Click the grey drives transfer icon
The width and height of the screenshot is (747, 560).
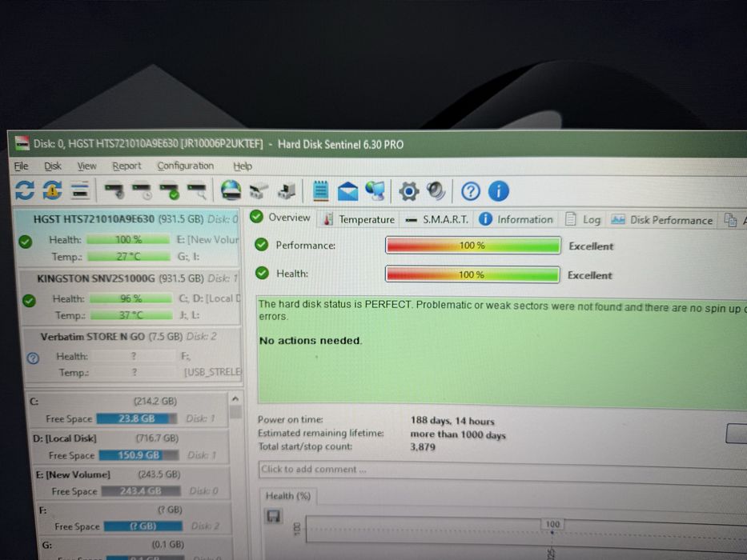tap(259, 191)
